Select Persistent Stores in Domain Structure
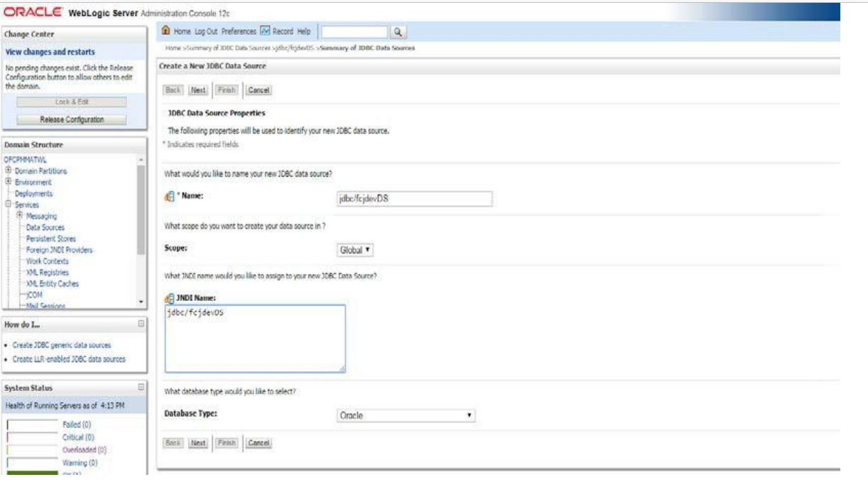Screen dimensions: 868x482 [50, 239]
